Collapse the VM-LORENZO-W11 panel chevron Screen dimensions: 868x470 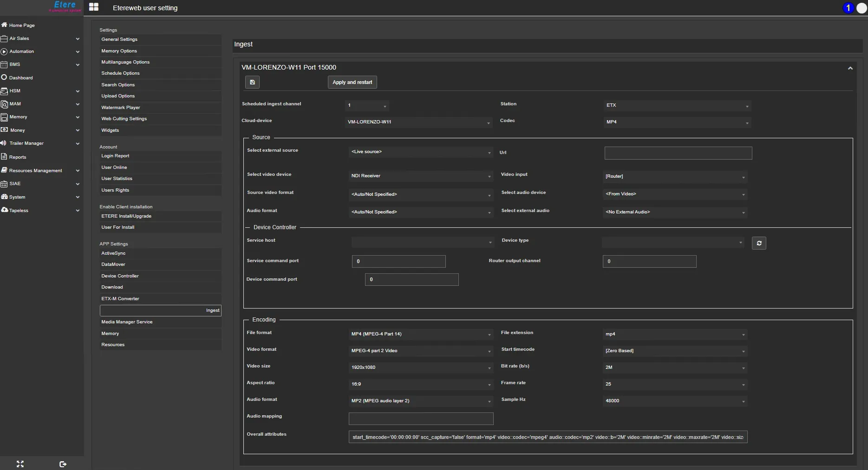click(850, 68)
